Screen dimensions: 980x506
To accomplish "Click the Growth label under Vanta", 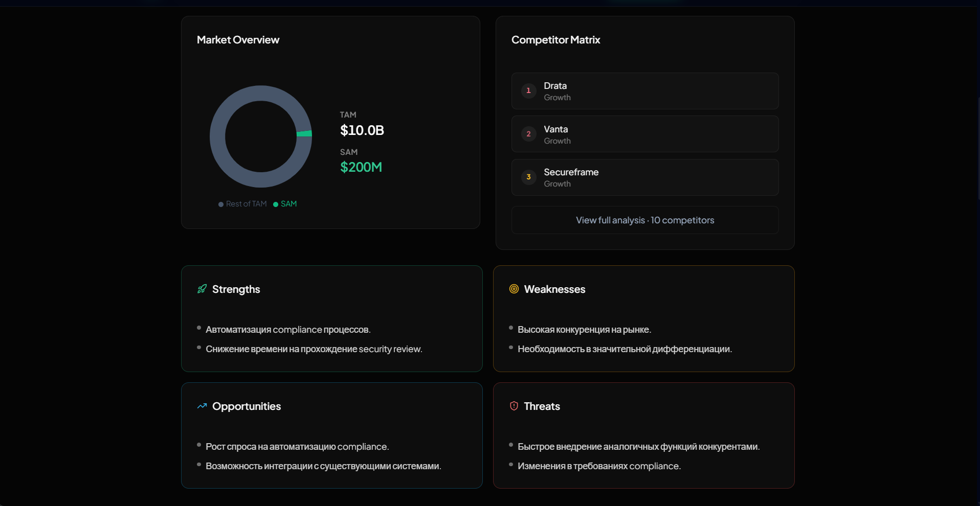I will (557, 141).
